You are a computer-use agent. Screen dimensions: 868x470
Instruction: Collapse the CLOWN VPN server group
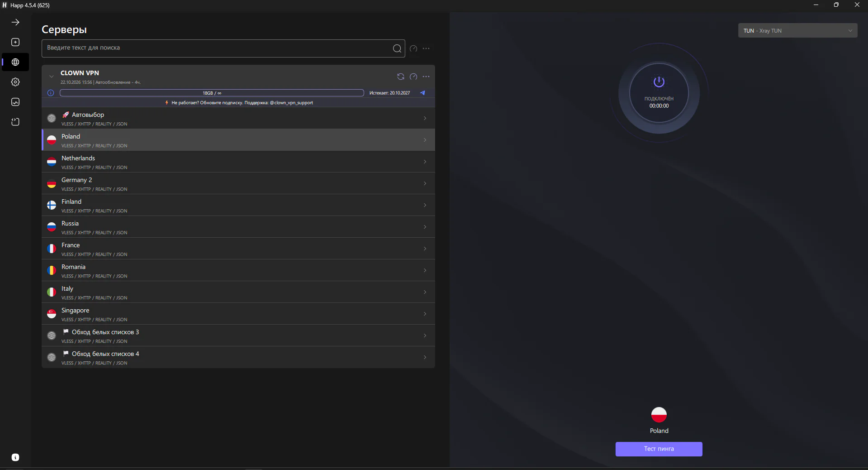pos(52,77)
